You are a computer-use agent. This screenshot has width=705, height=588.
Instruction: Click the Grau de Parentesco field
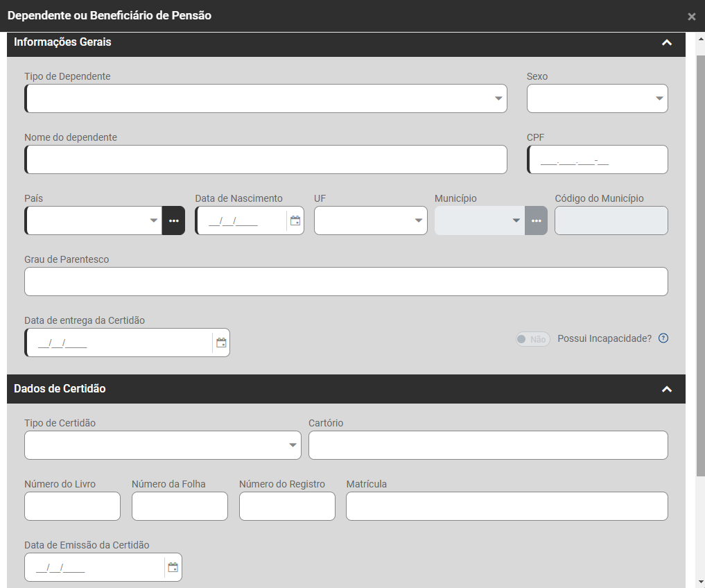346,282
